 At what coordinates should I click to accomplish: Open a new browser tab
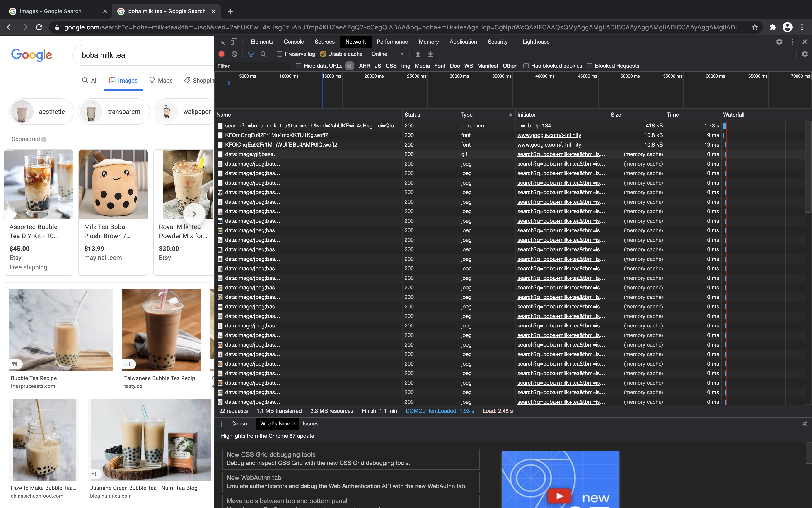230,11
